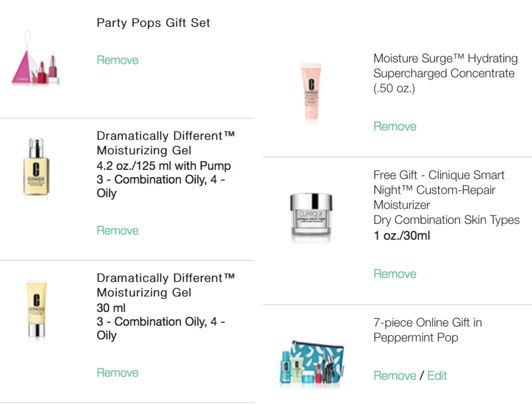Click the 7-piece gift bag image

coord(312,363)
